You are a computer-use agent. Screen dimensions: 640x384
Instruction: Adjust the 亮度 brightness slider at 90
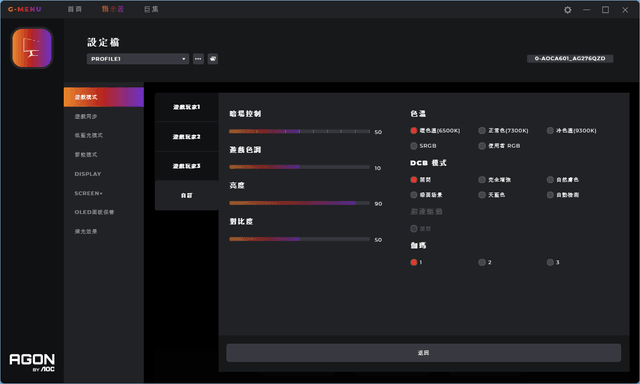299,203
